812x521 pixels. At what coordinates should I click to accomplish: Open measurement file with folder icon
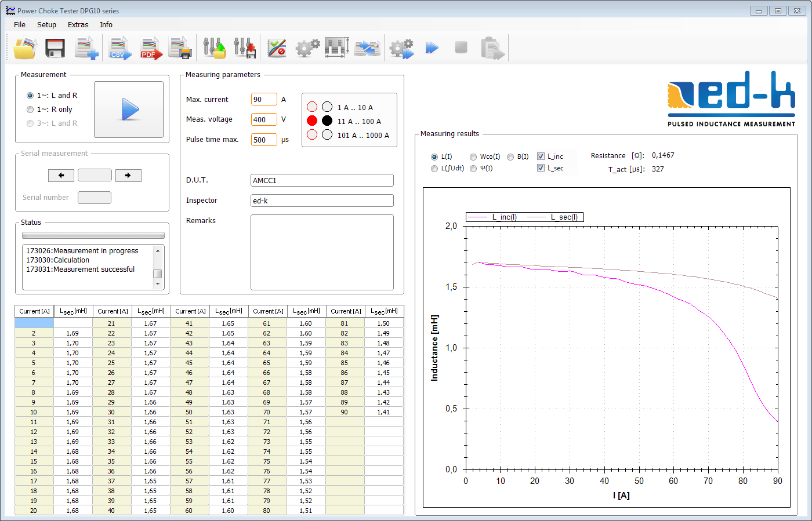[x=25, y=48]
